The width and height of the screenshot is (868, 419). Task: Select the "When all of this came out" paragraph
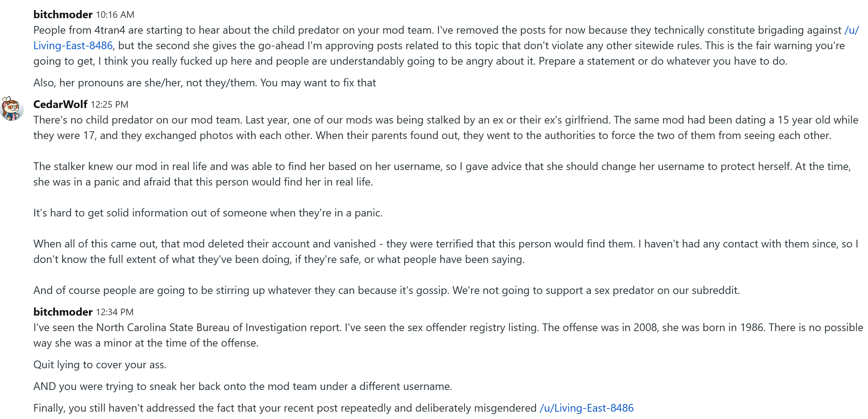(446, 252)
